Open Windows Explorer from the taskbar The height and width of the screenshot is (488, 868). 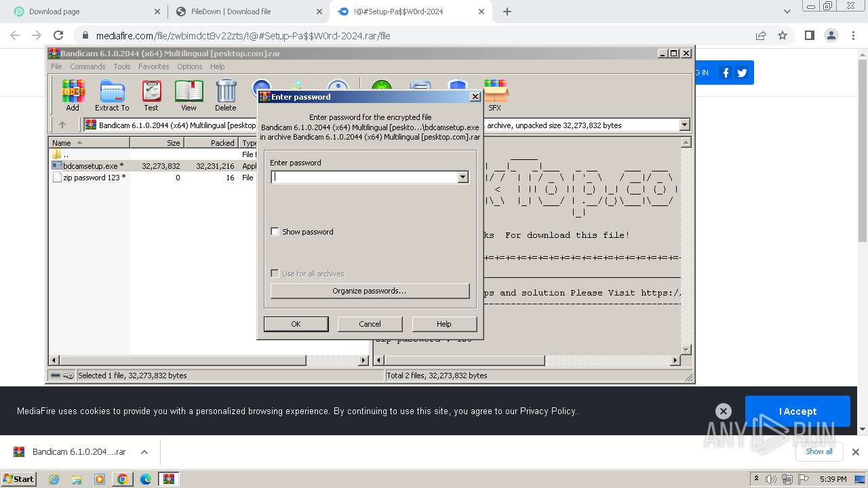77,479
